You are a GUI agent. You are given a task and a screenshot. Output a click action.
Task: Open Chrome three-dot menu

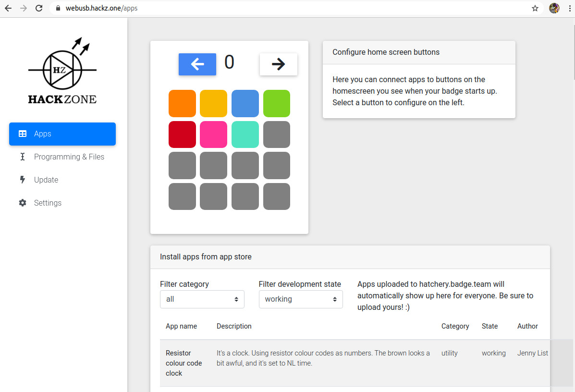click(569, 8)
